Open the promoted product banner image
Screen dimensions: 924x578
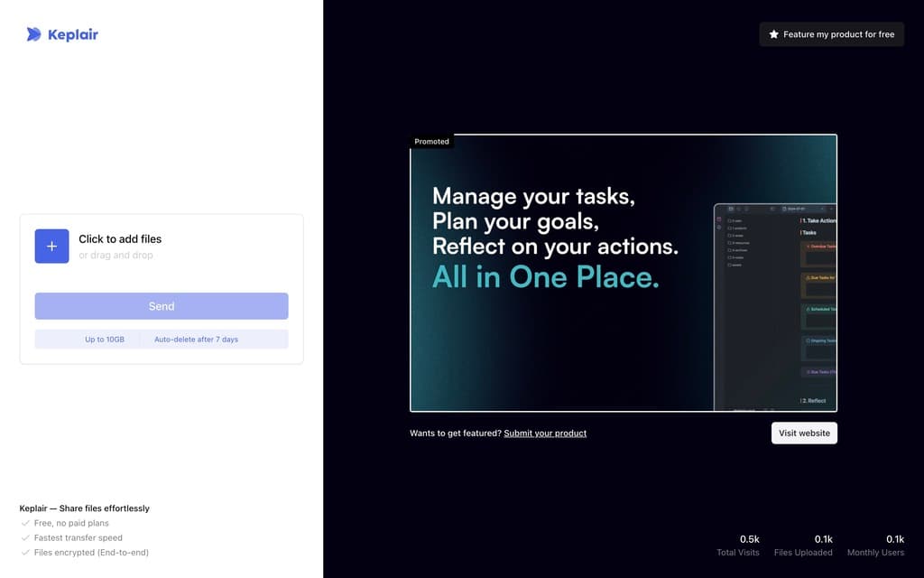[x=624, y=273]
